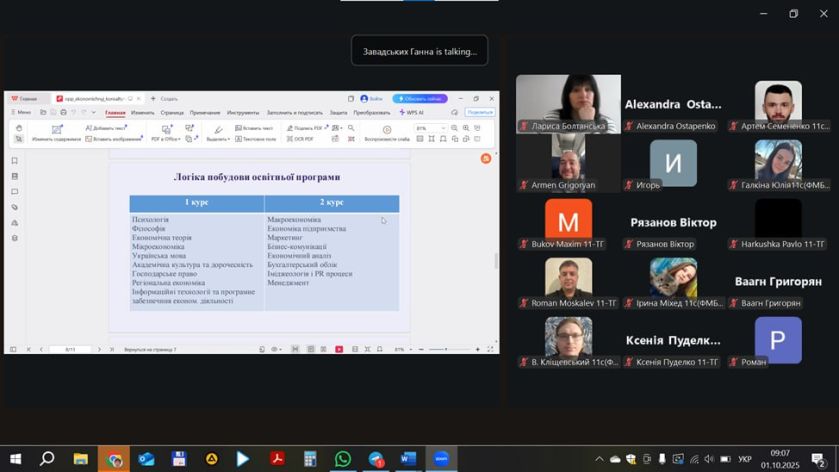Image resolution: width=839 pixels, height=472 pixels.
Task: Expand the quick access toolbar dropdown arrow
Action: (x=94, y=112)
